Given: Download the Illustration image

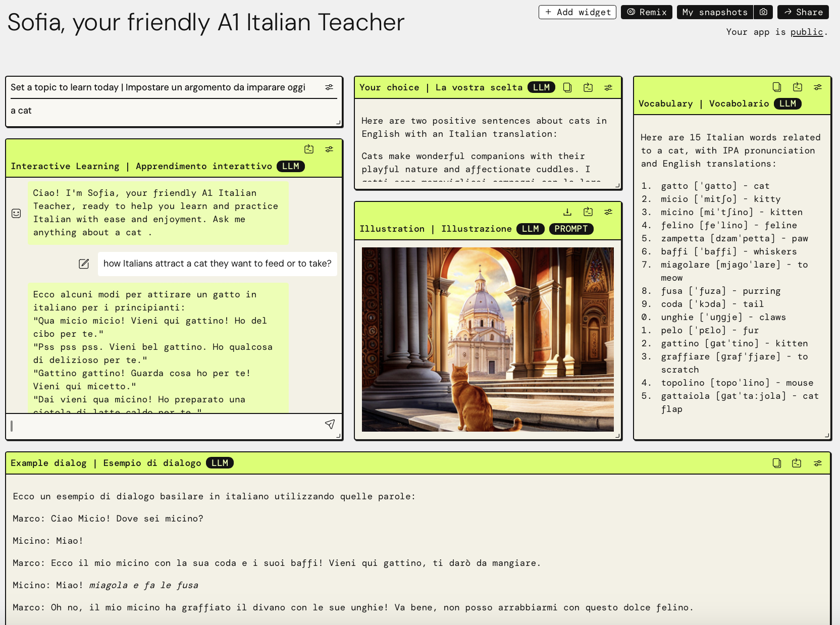Looking at the screenshot, I should point(568,212).
